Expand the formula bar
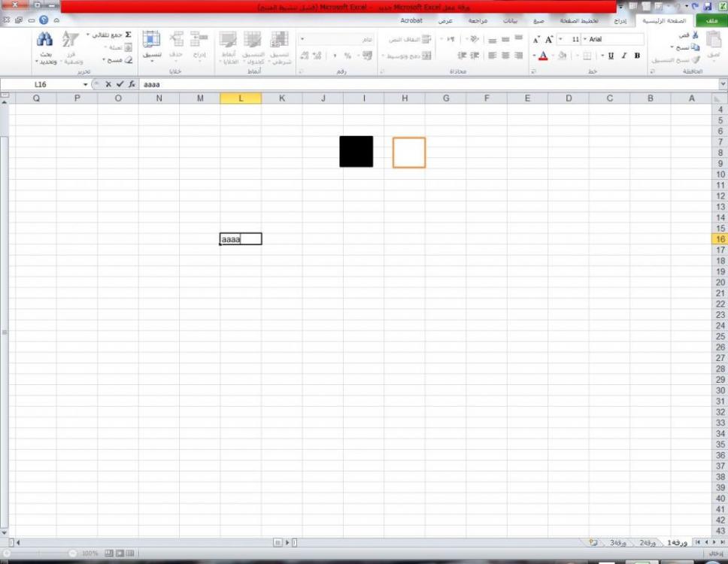Viewport: 728px width, 564px height. (723, 84)
